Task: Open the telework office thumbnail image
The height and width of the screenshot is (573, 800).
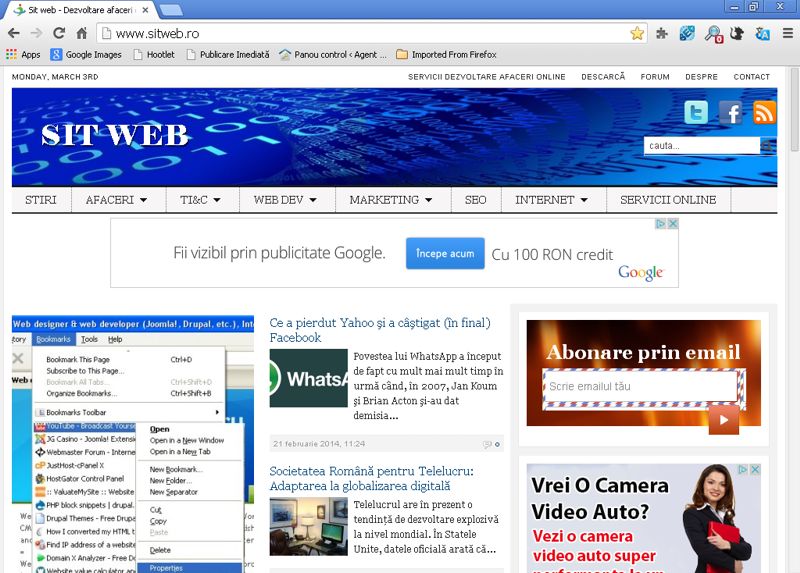Action: click(x=309, y=527)
